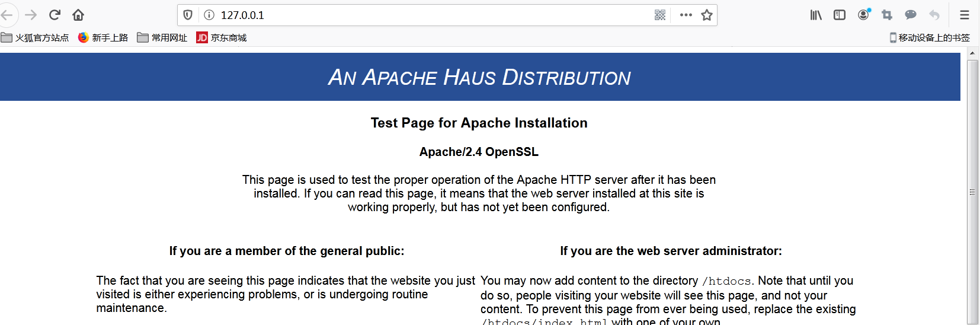980x325 pixels.
Task: Click the /htdocs directory text
Action: tap(726, 281)
